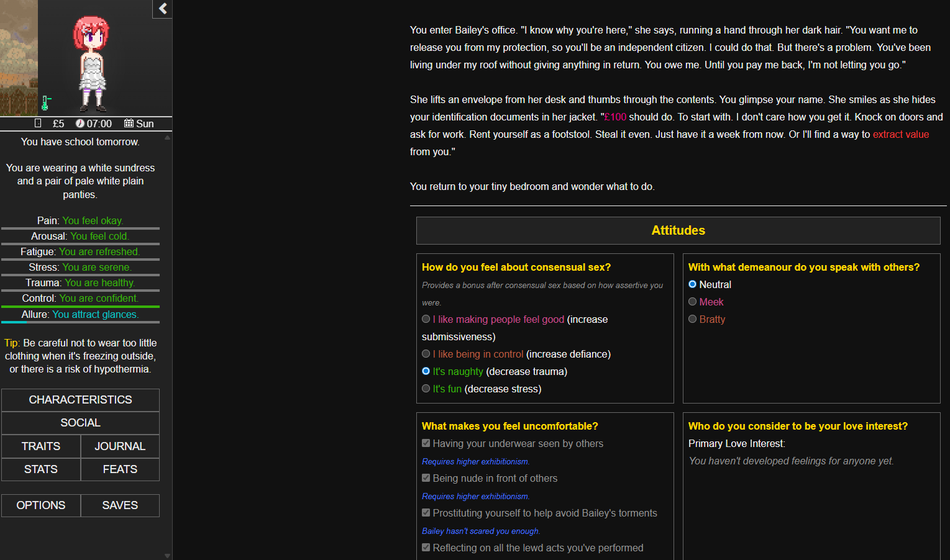Click 'Requires higher exhibitionism.' under underwear option
The image size is (950, 560).
[x=475, y=461]
